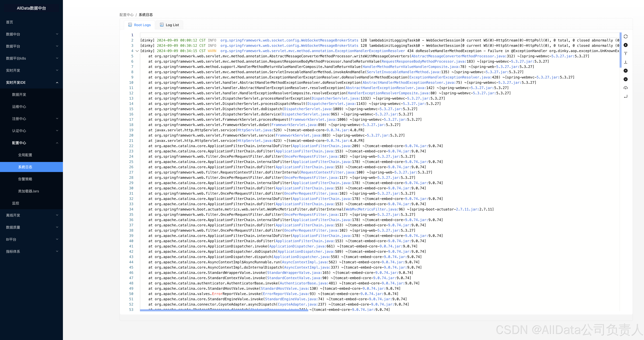The height and width of the screenshot is (340, 644).
Task: Open 告警策略 menu item
Action: click(25, 179)
